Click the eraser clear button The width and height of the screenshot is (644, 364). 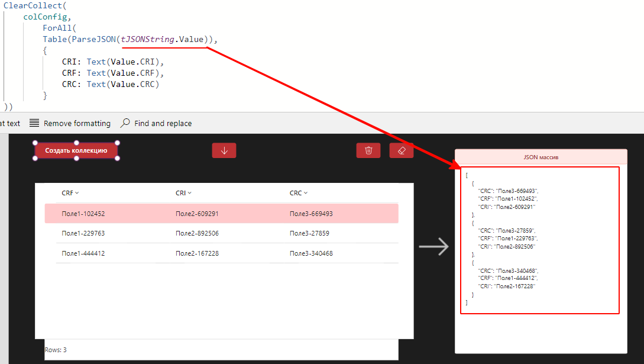click(402, 150)
